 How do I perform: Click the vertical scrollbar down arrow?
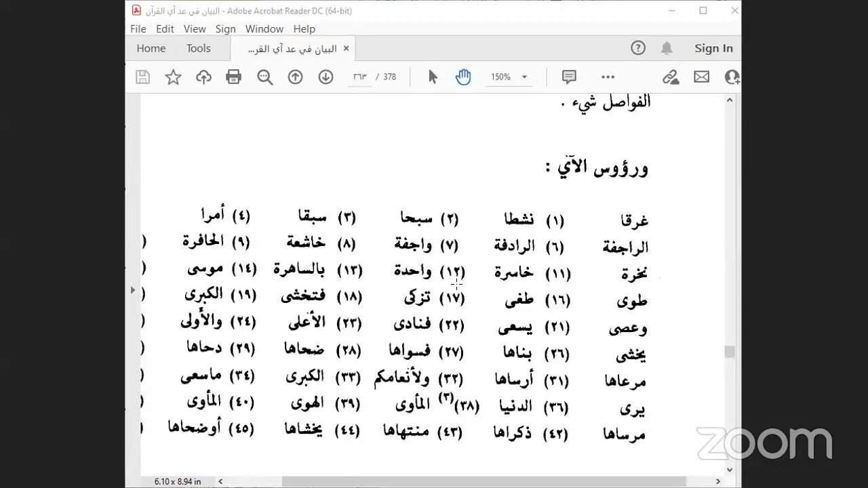tap(730, 469)
